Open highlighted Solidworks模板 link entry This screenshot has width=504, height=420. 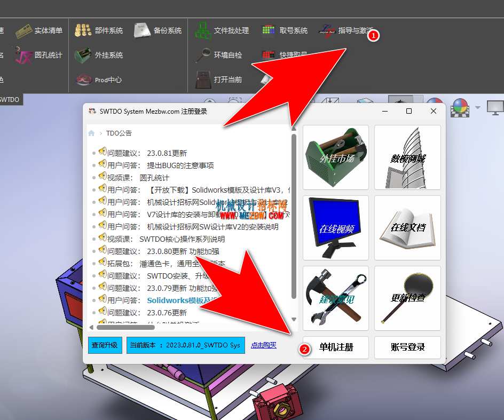point(182,300)
